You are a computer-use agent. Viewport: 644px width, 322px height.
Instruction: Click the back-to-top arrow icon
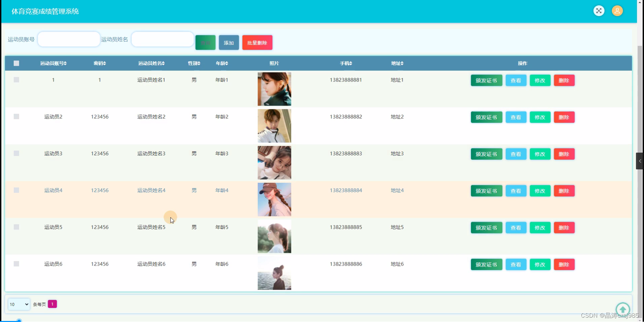[x=623, y=309]
